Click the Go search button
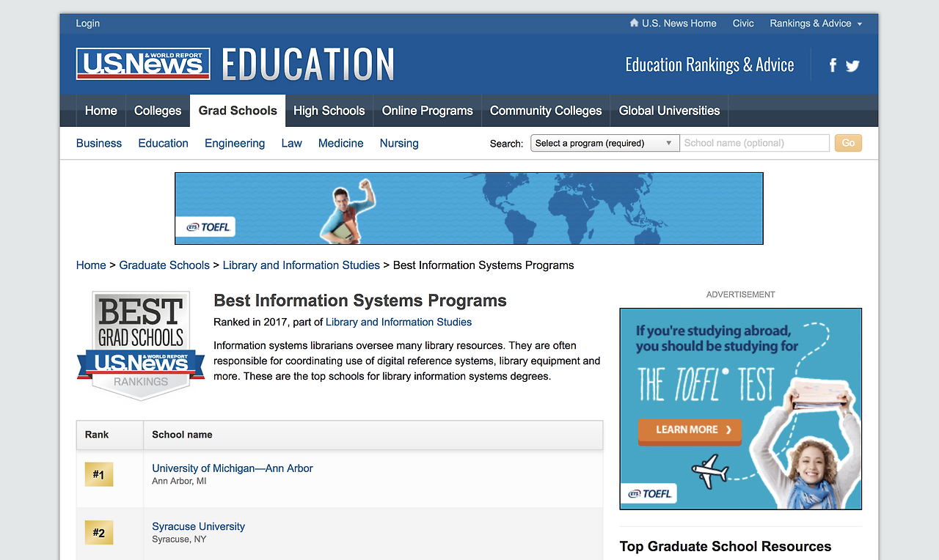The width and height of the screenshot is (939, 560). coord(848,143)
